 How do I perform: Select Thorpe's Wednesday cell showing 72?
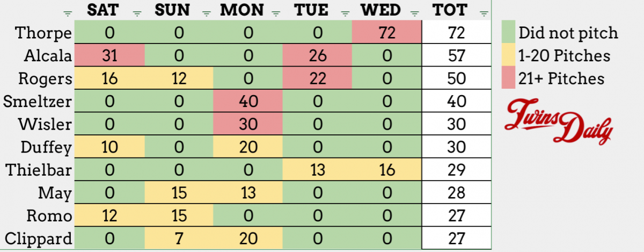click(x=387, y=33)
